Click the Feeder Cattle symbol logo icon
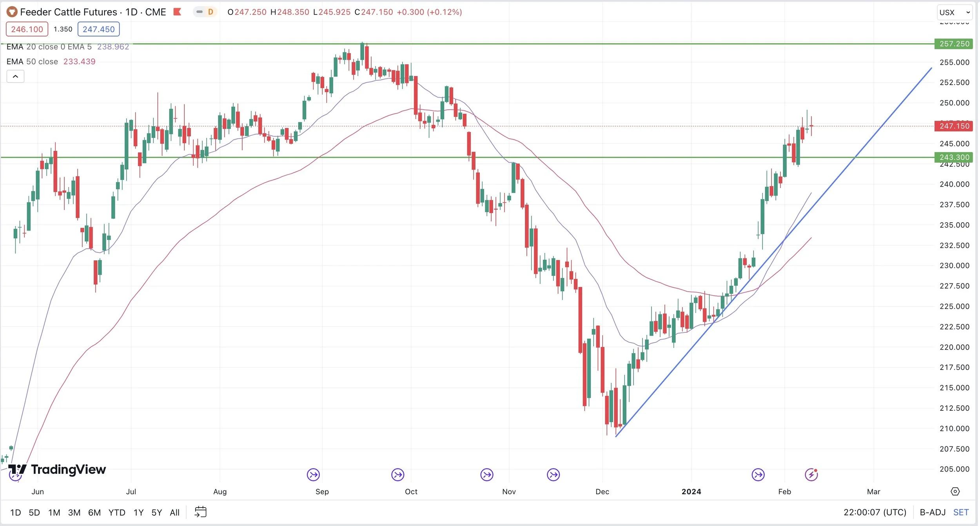Screen dimensions: 980x526 [12, 12]
